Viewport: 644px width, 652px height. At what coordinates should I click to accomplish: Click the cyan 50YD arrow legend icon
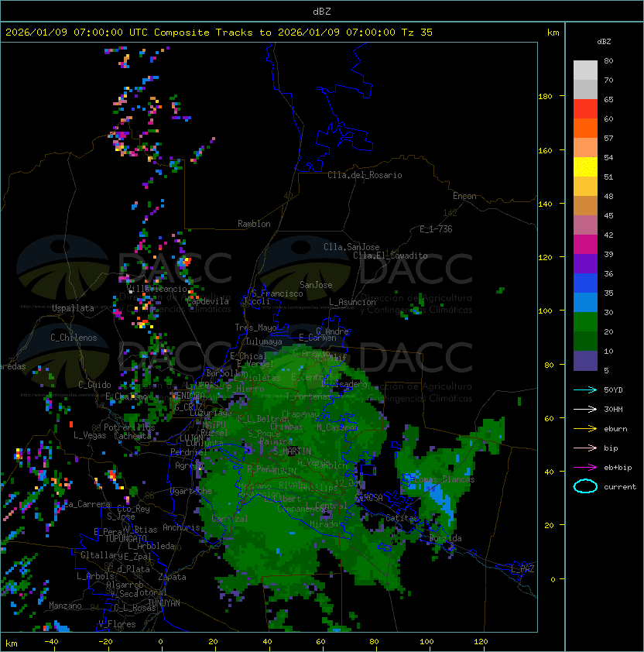click(585, 390)
